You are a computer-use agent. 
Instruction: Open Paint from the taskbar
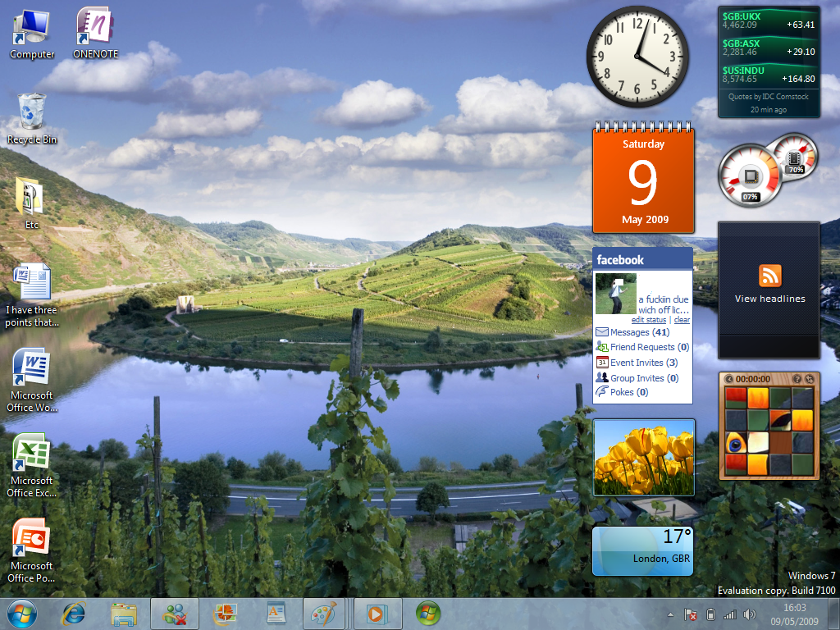click(324, 614)
